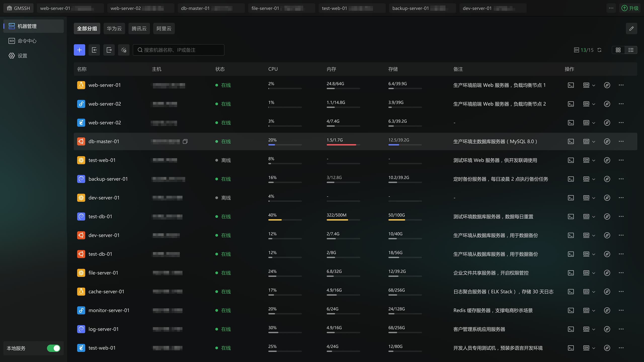Click the import machines icon in toolbar
Image resolution: width=644 pixels, height=362 pixels.
[x=94, y=50]
